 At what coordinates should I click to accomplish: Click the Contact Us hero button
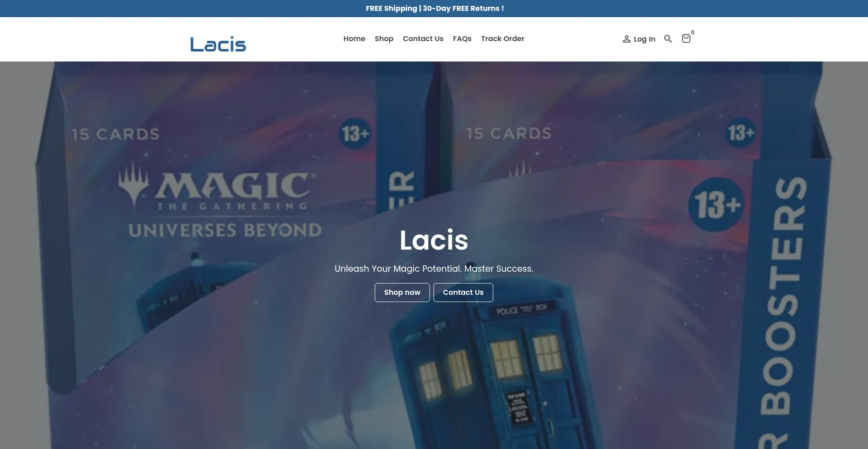coord(463,293)
